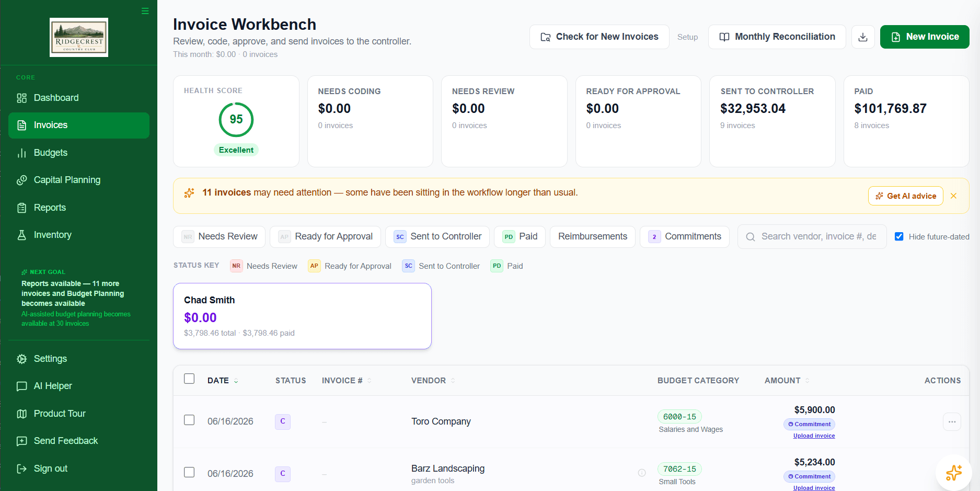Open the Dashboard page
This screenshot has height=491, width=980.
click(79, 98)
